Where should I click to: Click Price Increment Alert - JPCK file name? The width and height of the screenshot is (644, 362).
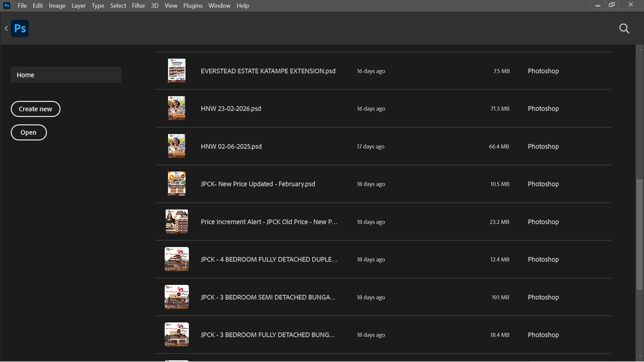(269, 222)
